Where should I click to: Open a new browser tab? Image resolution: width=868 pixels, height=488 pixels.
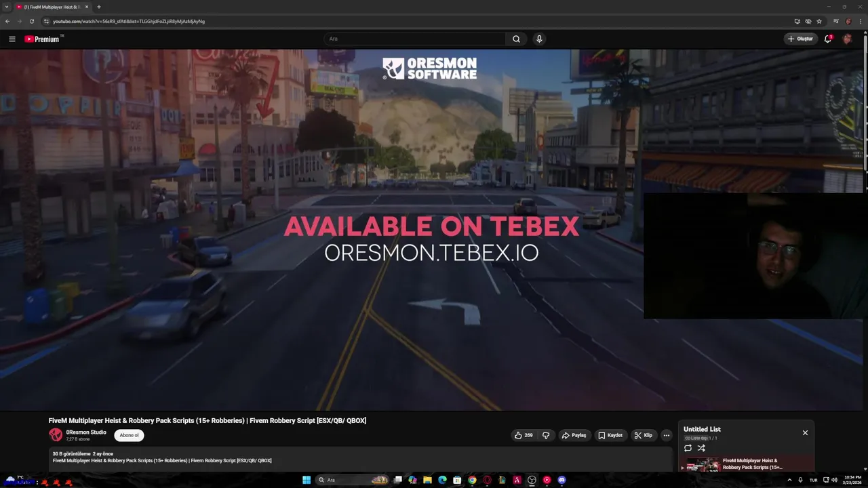(99, 7)
